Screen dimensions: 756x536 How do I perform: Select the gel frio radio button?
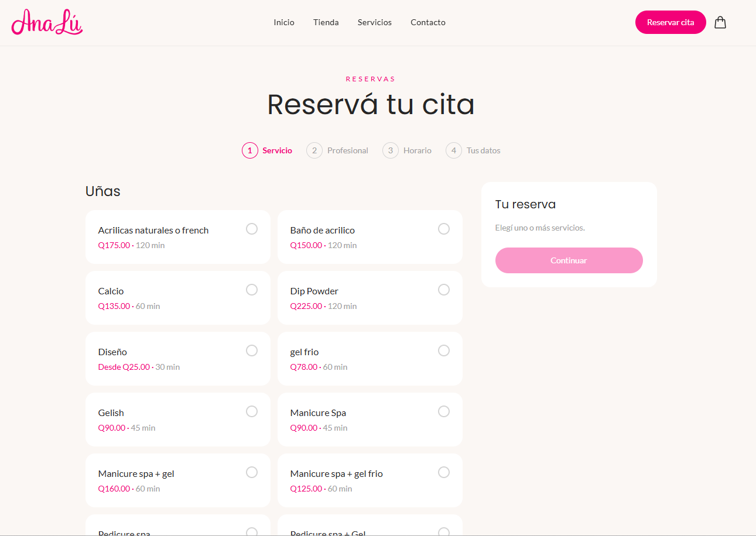[444, 351]
